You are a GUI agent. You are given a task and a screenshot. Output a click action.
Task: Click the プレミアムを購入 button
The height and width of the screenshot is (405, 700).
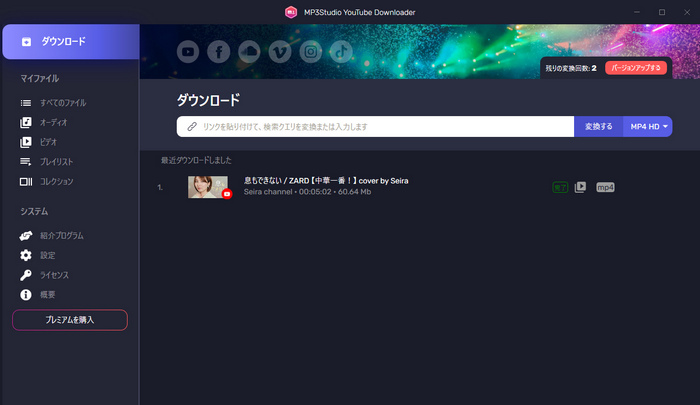click(x=70, y=320)
